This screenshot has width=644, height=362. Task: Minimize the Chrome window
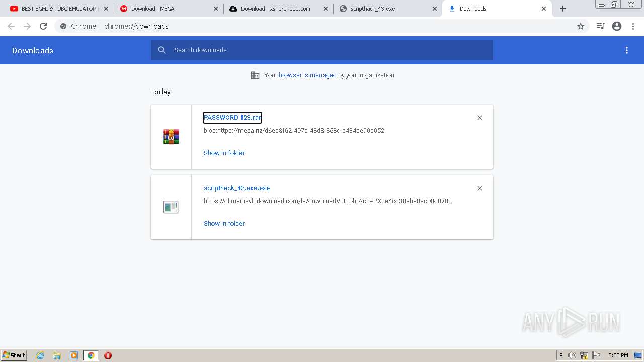pyautogui.click(x=602, y=5)
